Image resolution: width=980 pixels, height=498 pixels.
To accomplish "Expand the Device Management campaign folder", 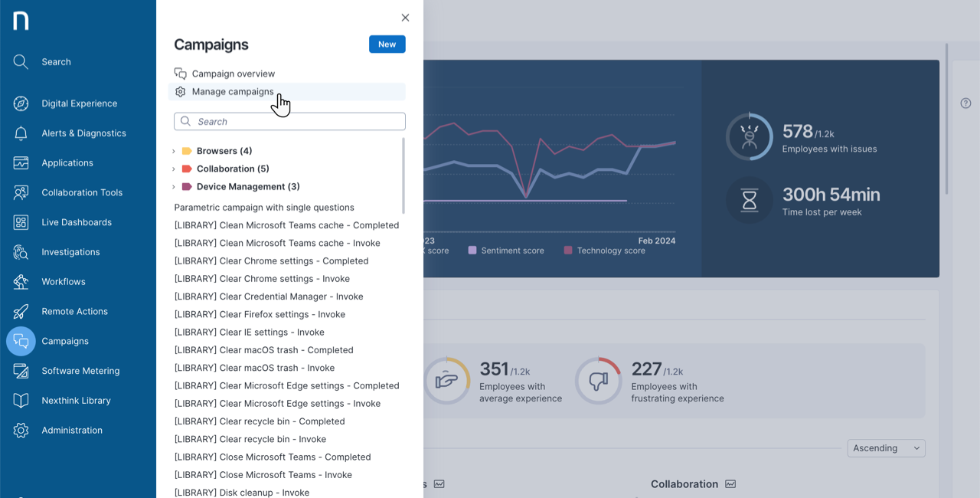I will coord(173,186).
